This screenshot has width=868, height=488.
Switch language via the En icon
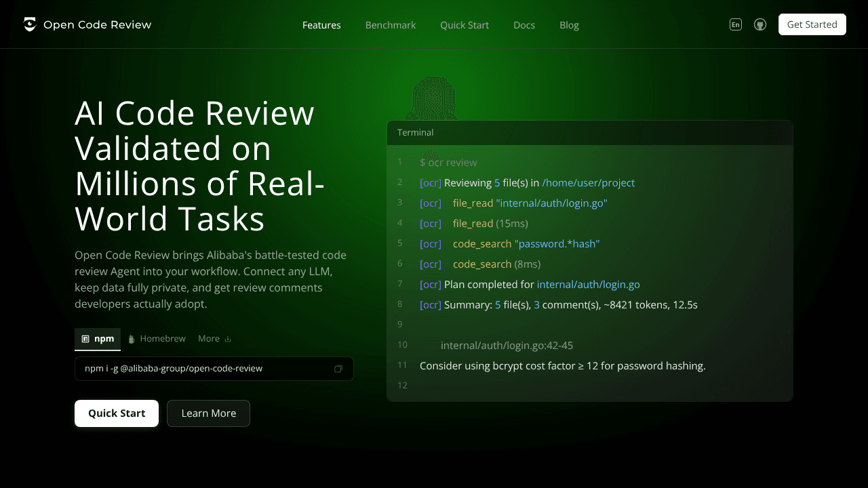click(736, 25)
